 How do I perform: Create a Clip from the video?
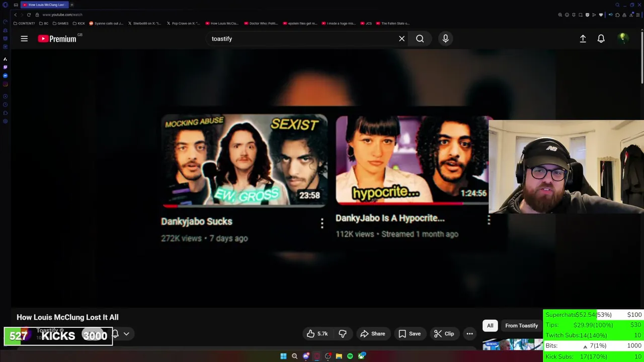pos(444,334)
